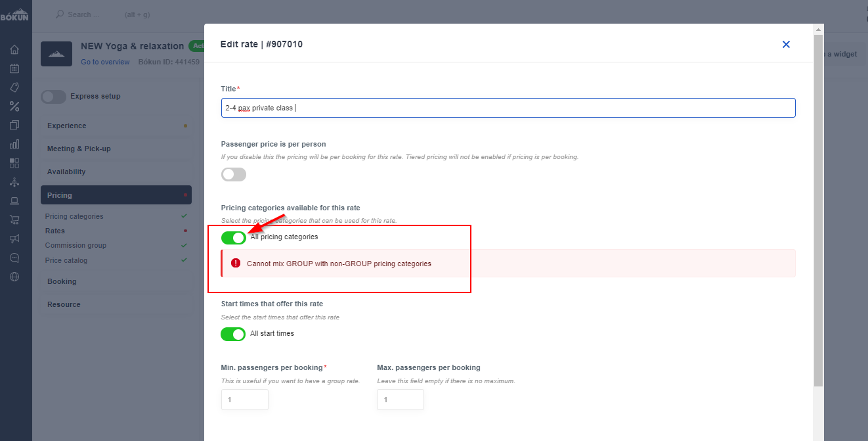868x441 pixels.
Task: Click the megaphone marketing icon
Action: 14,239
